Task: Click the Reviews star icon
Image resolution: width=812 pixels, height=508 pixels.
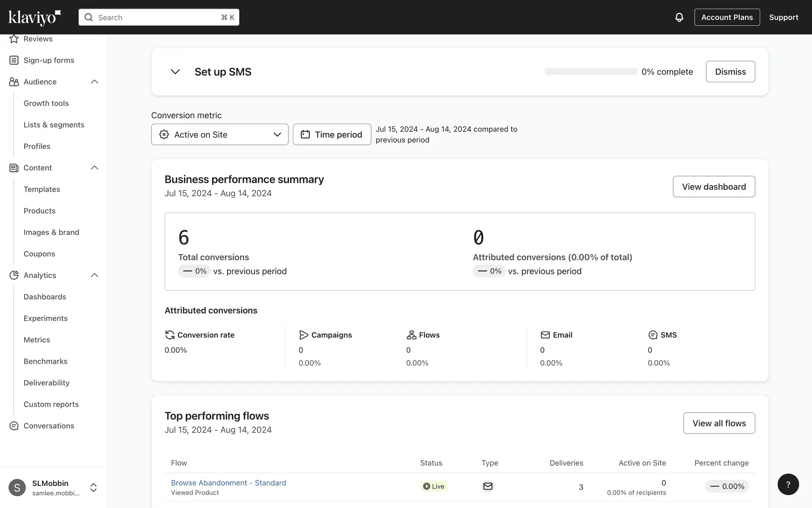Action: 14,39
